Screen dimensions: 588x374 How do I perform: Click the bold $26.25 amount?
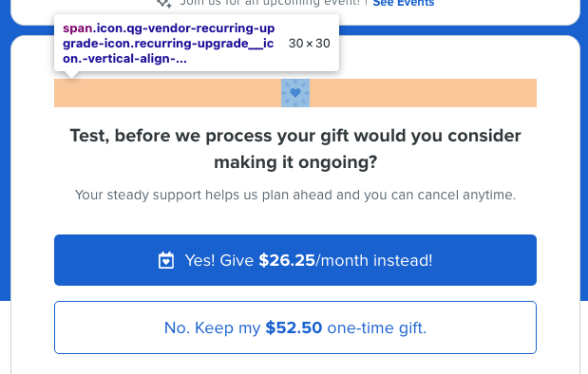(287, 260)
